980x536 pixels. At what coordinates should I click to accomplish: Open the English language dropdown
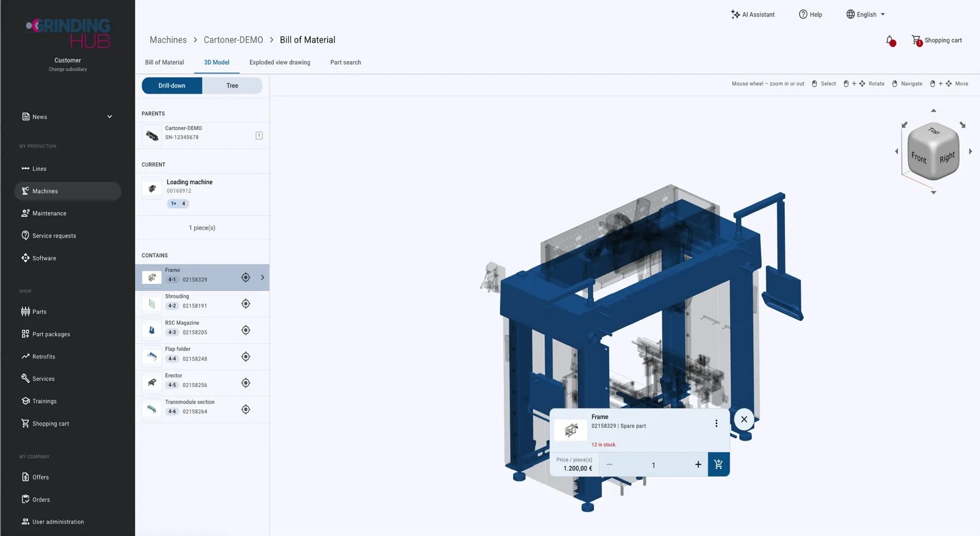click(x=866, y=15)
